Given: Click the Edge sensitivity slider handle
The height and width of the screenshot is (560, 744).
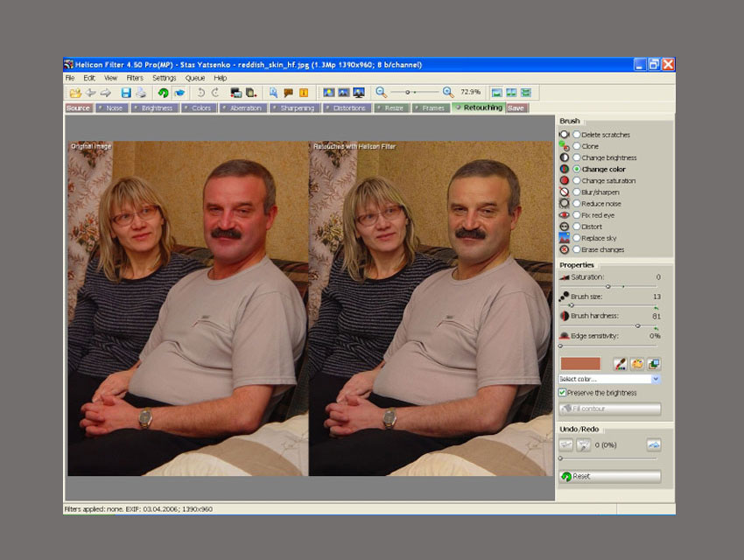Looking at the screenshot, I should coord(560,346).
